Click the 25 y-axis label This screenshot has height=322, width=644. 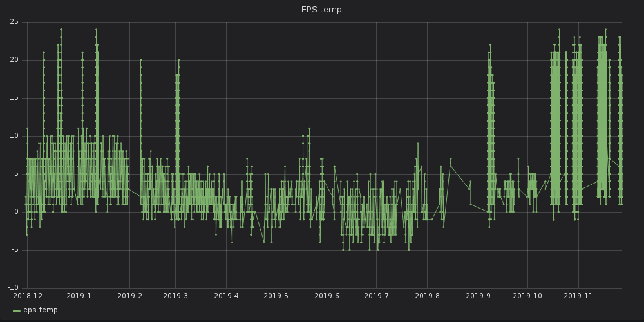14,23
